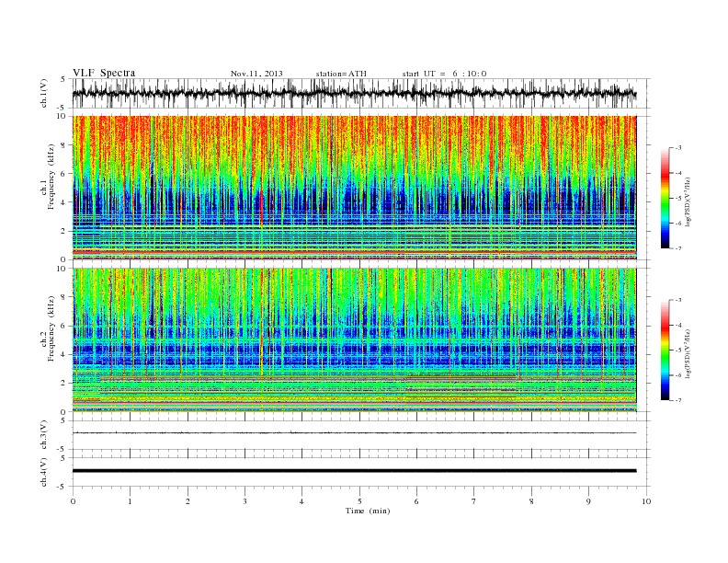728x563 pixels.
Task: Click the 'Time (min)' x-axis label
Action: coord(368,511)
